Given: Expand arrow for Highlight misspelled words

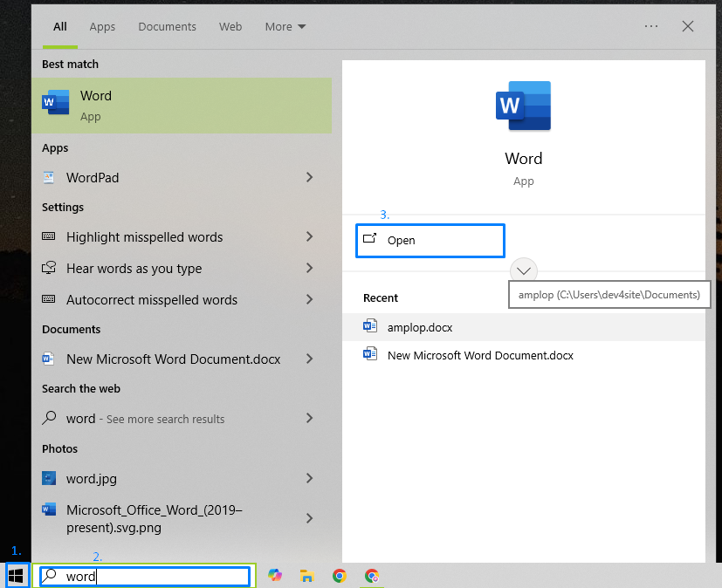Looking at the screenshot, I should (309, 237).
